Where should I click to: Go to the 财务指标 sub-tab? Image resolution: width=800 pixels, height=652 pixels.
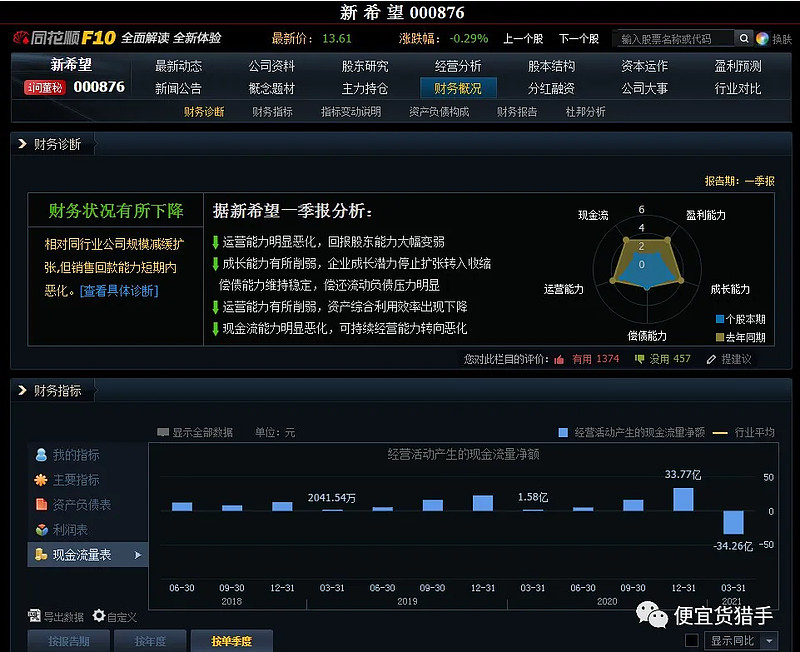coord(272,112)
